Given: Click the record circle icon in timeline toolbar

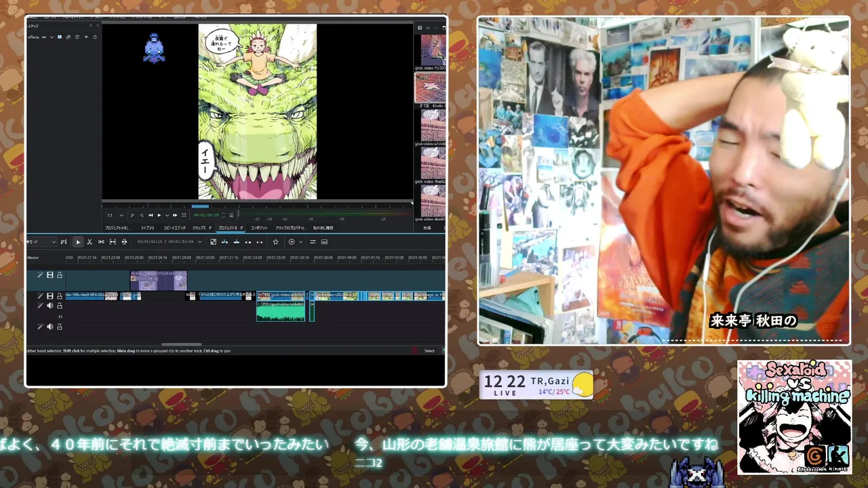Looking at the screenshot, I should (x=292, y=242).
